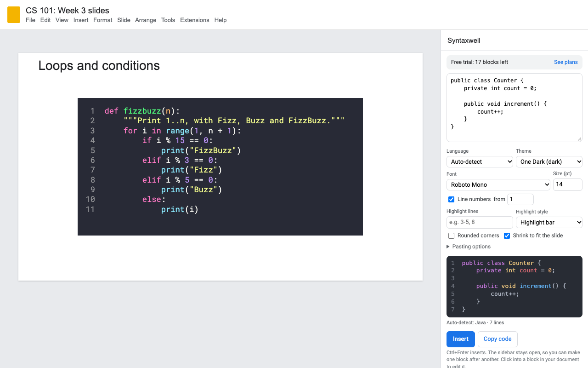Click the blue Insert button
Image resolution: width=588 pixels, height=368 pixels.
461,339
